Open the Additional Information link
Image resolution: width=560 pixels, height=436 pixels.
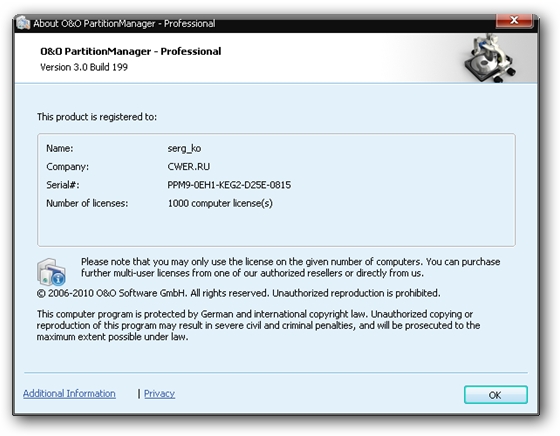(x=69, y=394)
